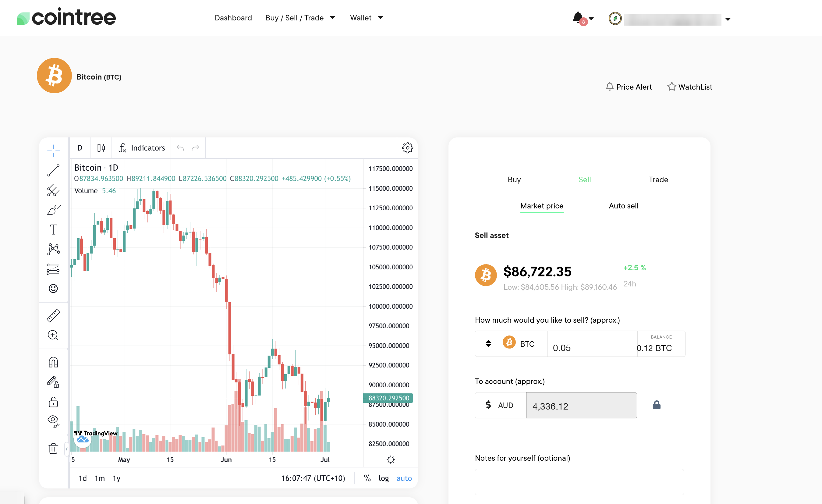Set chart range to 1d
822x504 pixels.
(83, 478)
